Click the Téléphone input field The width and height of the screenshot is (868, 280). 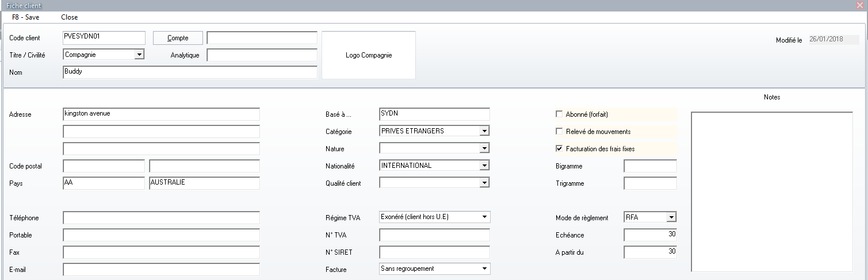pos(161,218)
